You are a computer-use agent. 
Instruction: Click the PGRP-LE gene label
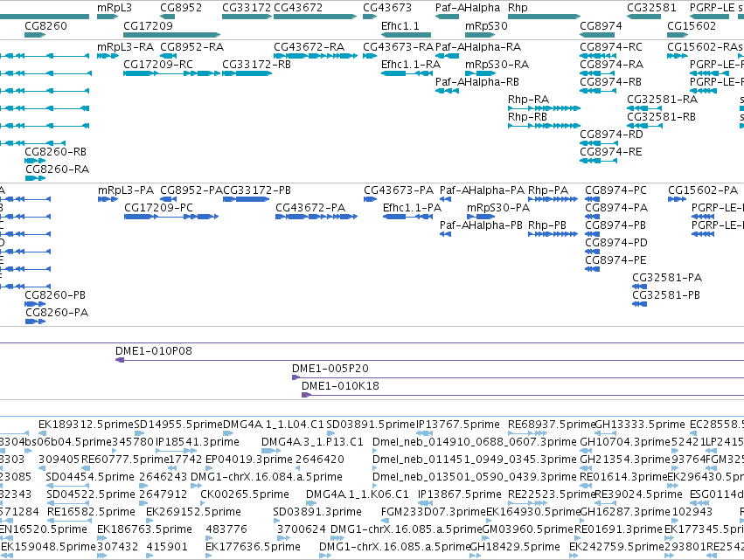click(713, 8)
